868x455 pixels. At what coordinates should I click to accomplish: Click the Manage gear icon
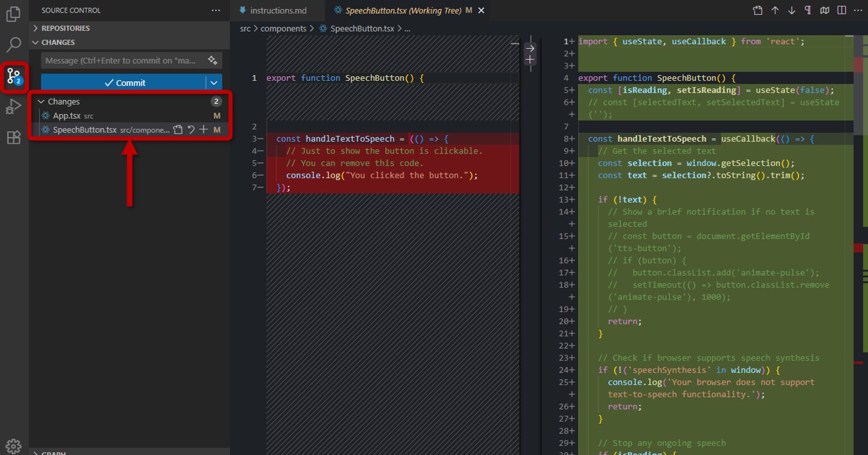[14, 446]
